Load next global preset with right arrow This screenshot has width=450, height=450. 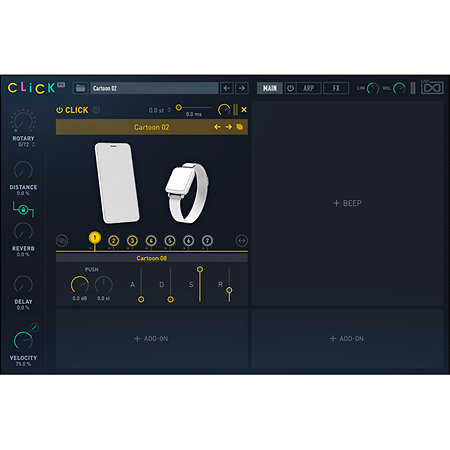point(242,88)
